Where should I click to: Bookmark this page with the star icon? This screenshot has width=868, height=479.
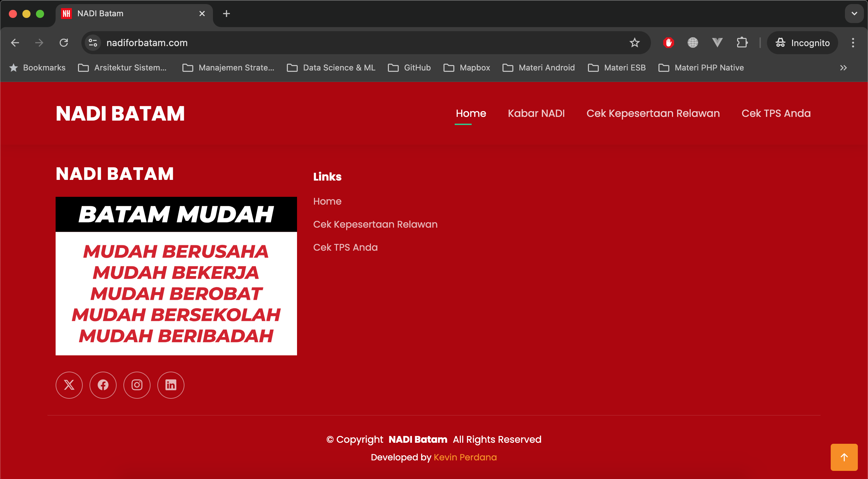(x=634, y=43)
